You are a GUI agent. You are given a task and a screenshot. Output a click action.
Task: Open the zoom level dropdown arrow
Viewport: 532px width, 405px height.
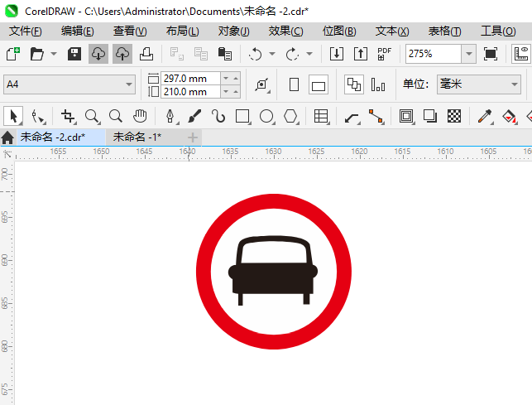pos(469,54)
